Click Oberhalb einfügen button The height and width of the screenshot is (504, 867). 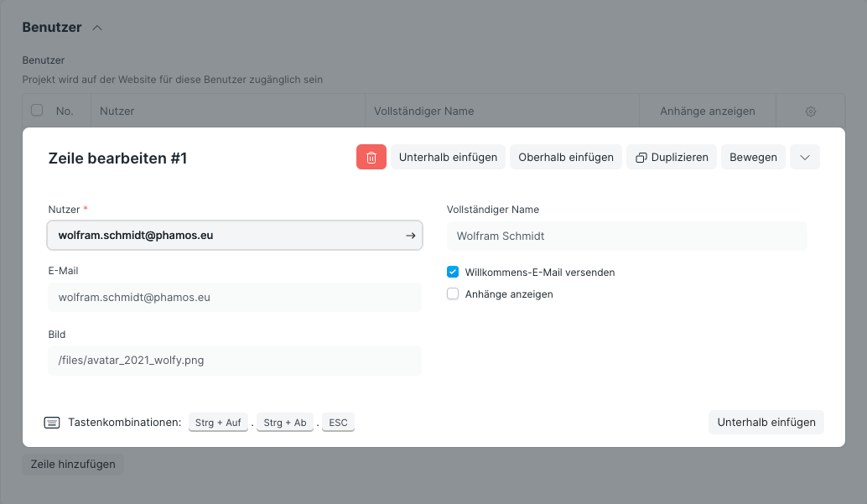point(566,158)
